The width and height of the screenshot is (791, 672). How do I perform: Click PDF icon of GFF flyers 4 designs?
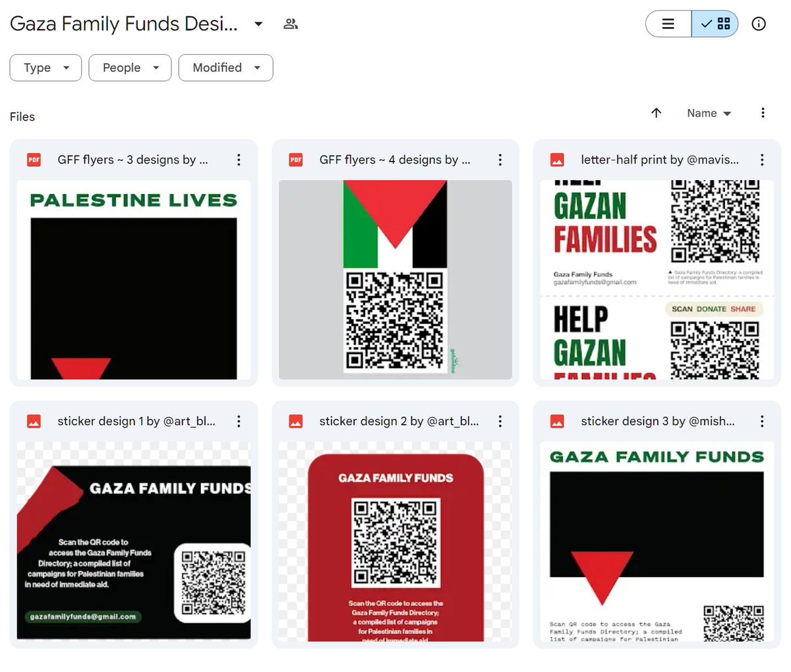296,160
